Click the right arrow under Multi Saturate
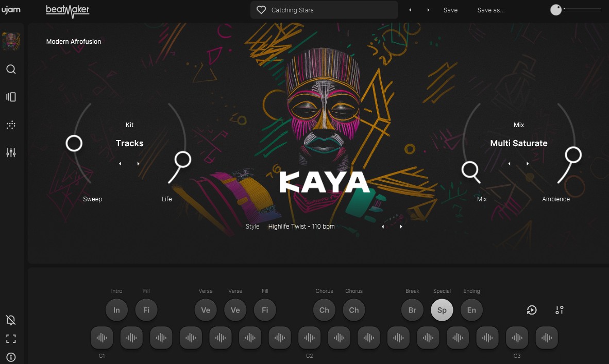This screenshot has height=364, width=609. point(527,163)
